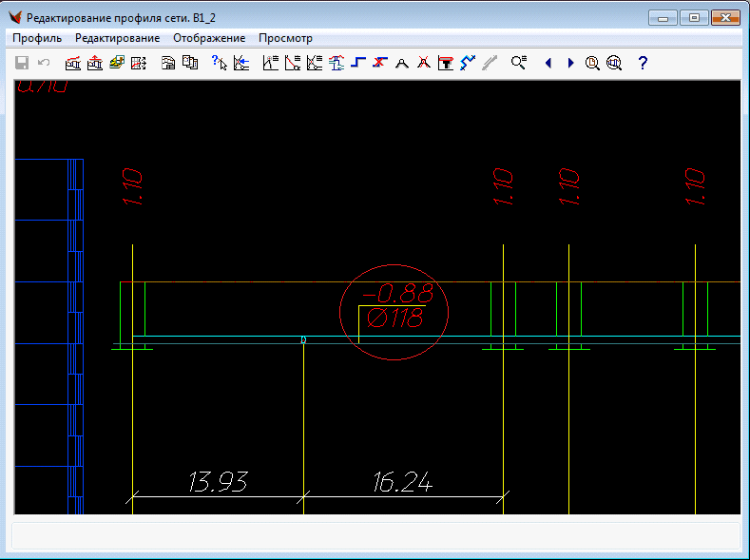
Task: Click the blue question mark help icon
Action: coord(643,63)
